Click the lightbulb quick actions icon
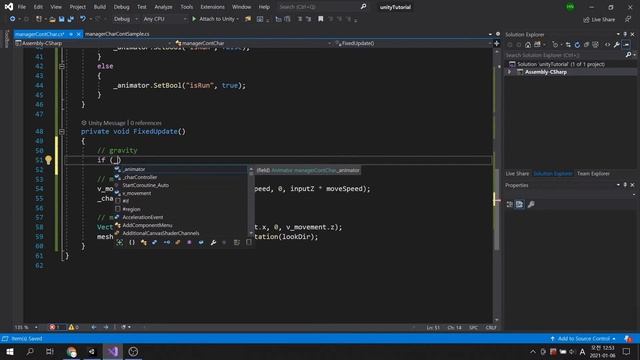 click(48, 160)
